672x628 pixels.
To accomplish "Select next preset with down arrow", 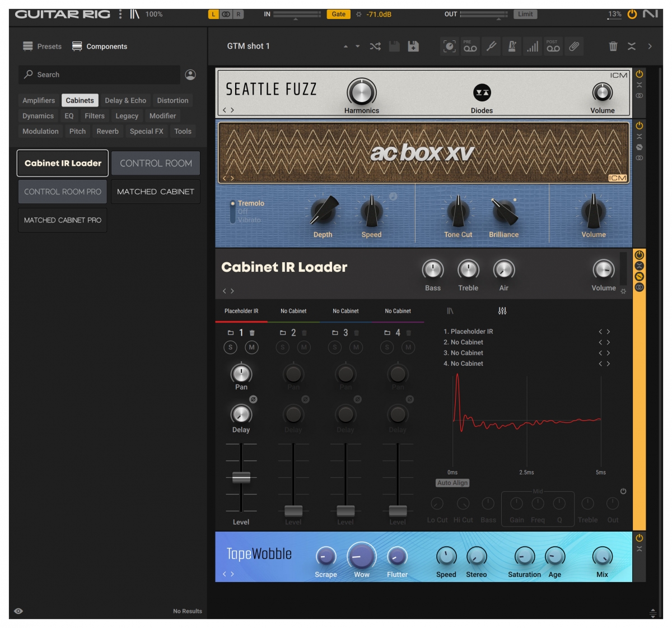I will point(357,46).
